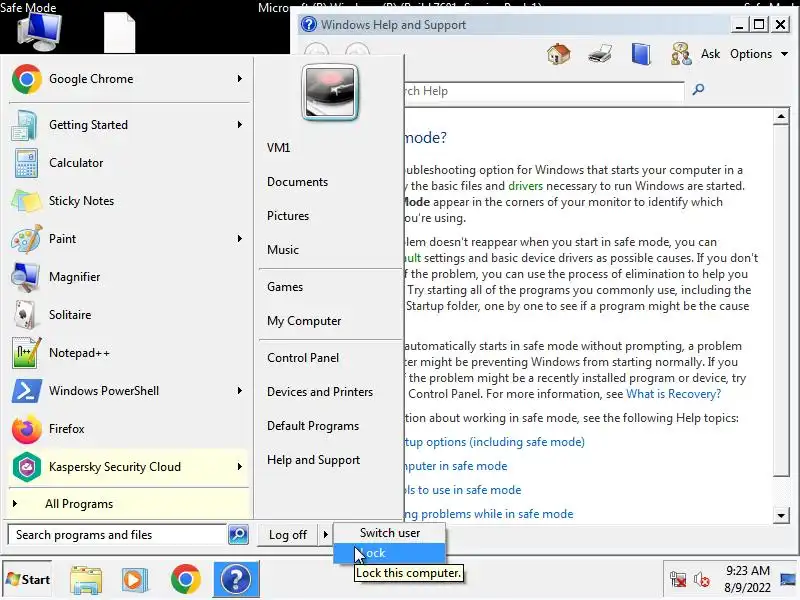800x600 pixels.
Task: Click the Search Help input field
Action: point(543,91)
